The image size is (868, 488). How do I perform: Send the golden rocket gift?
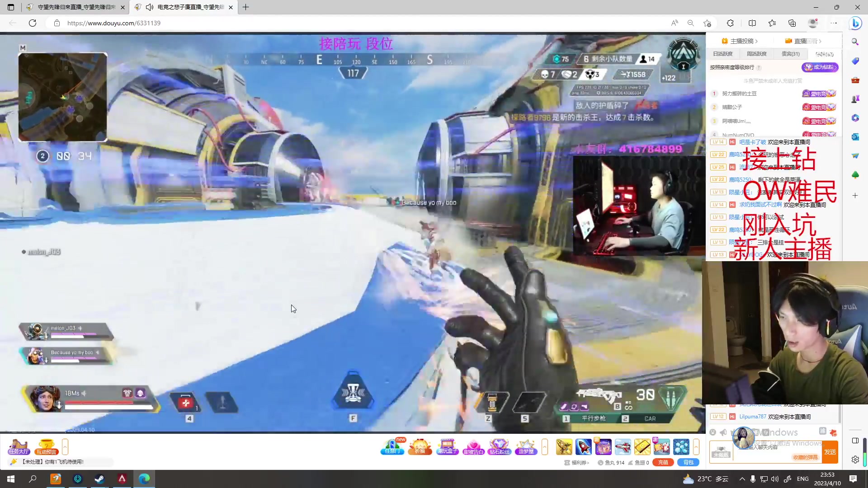tap(564, 447)
